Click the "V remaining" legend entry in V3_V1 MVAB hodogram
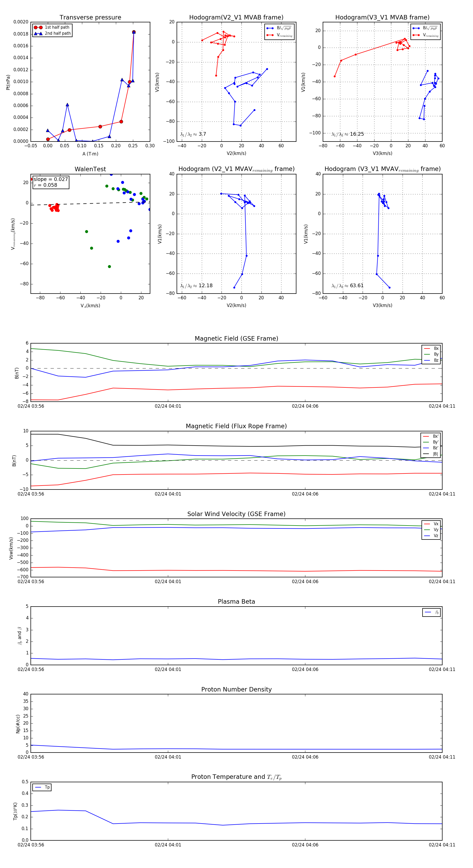473x868 pixels. point(425,35)
